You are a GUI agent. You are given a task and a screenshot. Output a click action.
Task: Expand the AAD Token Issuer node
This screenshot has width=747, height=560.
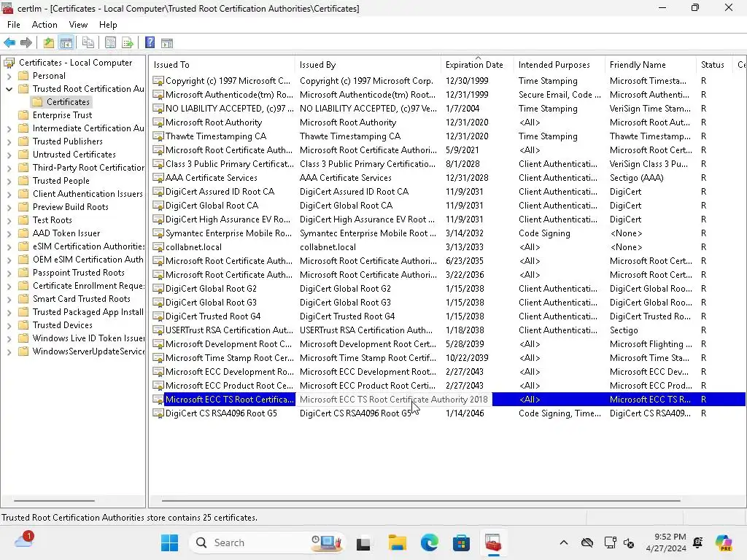coord(9,233)
